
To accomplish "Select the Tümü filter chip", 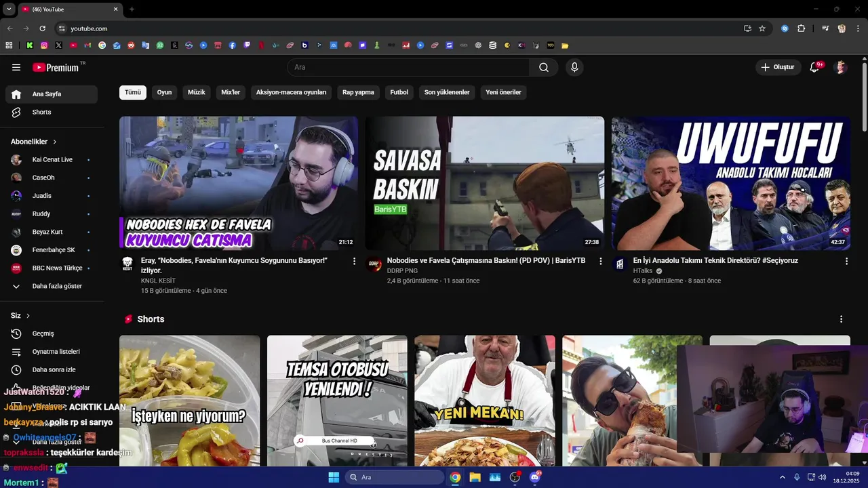I will click(133, 92).
